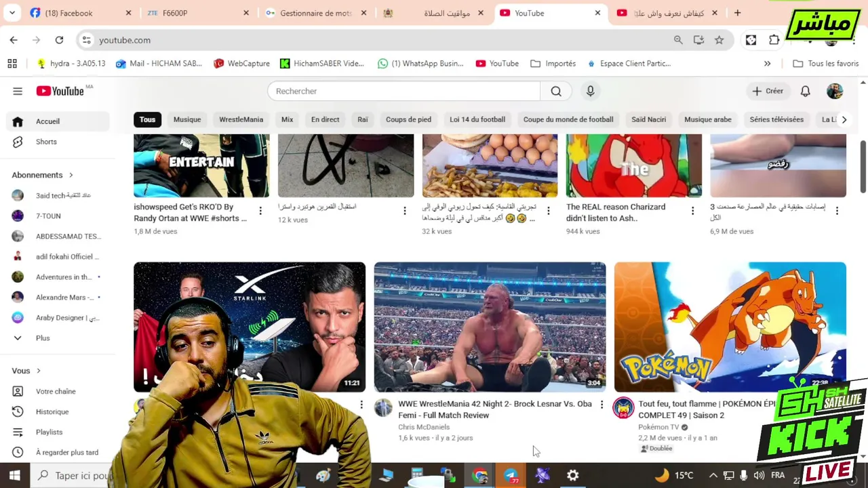Select the WrestleMania filter chip
The width and height of the screenshot is (868, 488).
click(241, 119)
